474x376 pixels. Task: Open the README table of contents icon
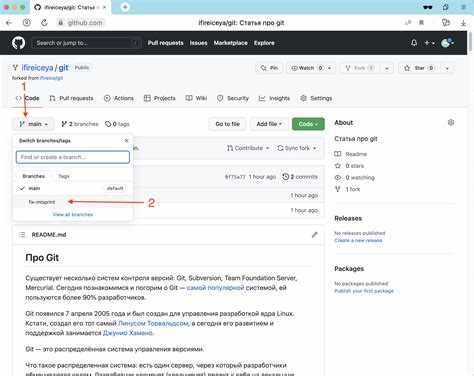(22, 235)
